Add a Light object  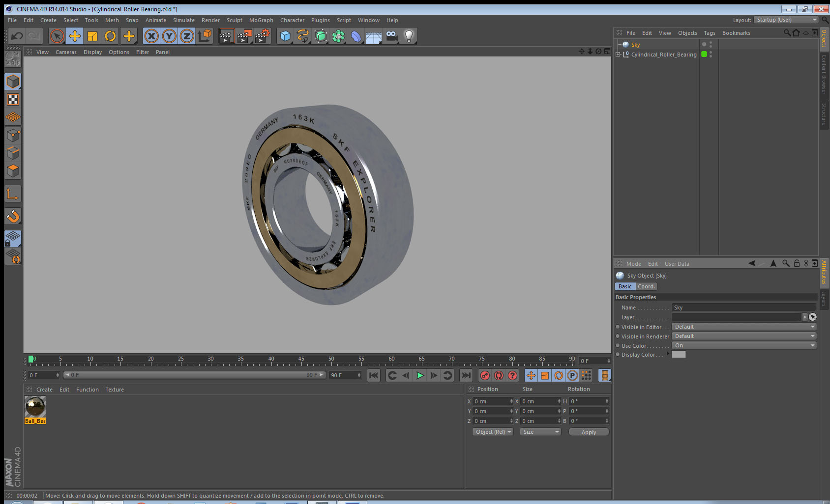409,36
